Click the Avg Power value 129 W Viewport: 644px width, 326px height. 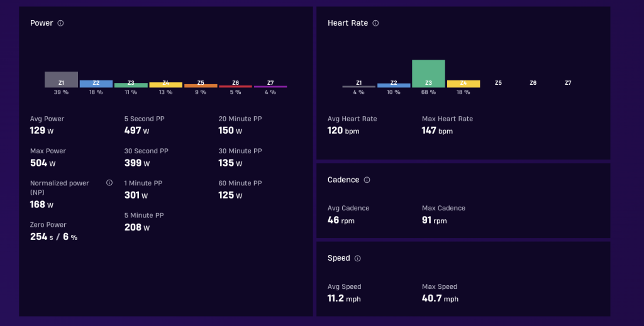click(42, 131)
